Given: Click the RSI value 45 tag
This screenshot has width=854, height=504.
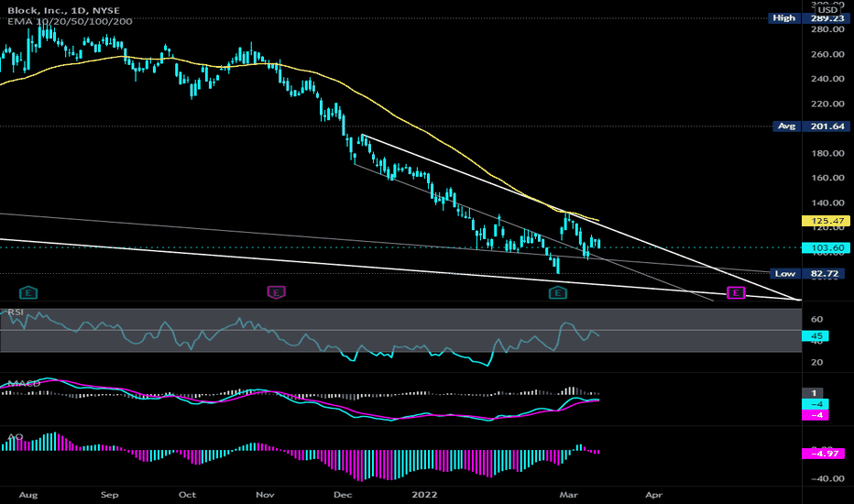Looking at the screenshot, I should coord(816,335).
